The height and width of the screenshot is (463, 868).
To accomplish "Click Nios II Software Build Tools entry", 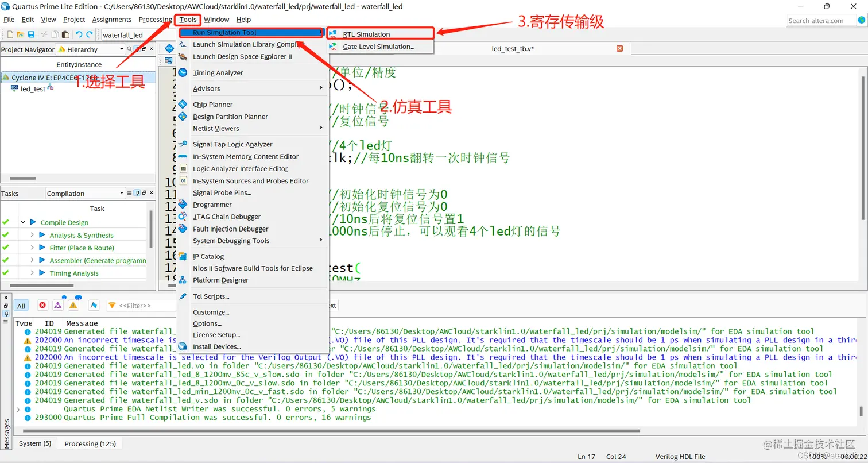I will 253,268.
